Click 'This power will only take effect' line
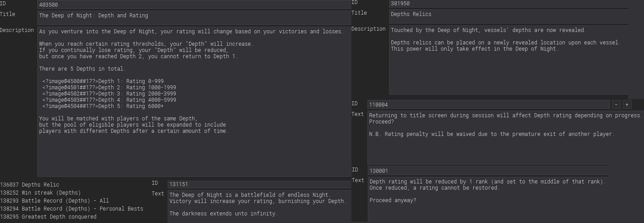The width and height of the screenshot is (644, 223). [474, 49]
